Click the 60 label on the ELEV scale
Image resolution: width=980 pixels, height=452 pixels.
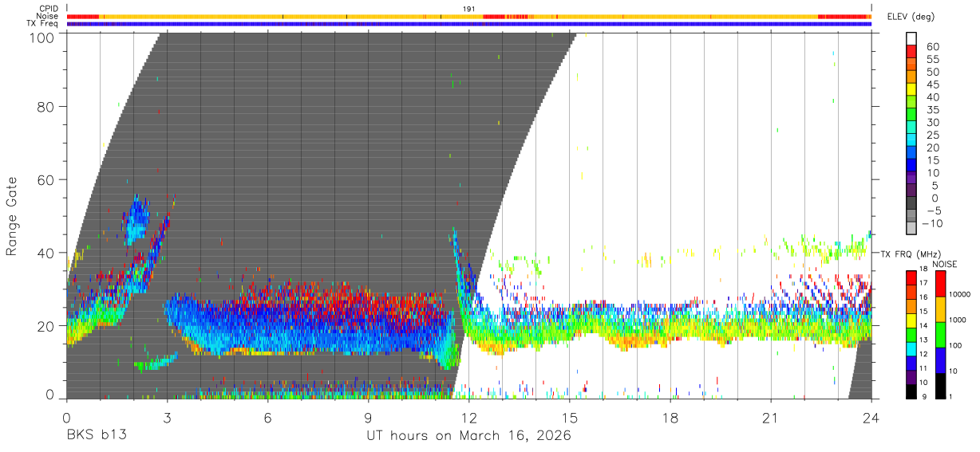[932, 47]
